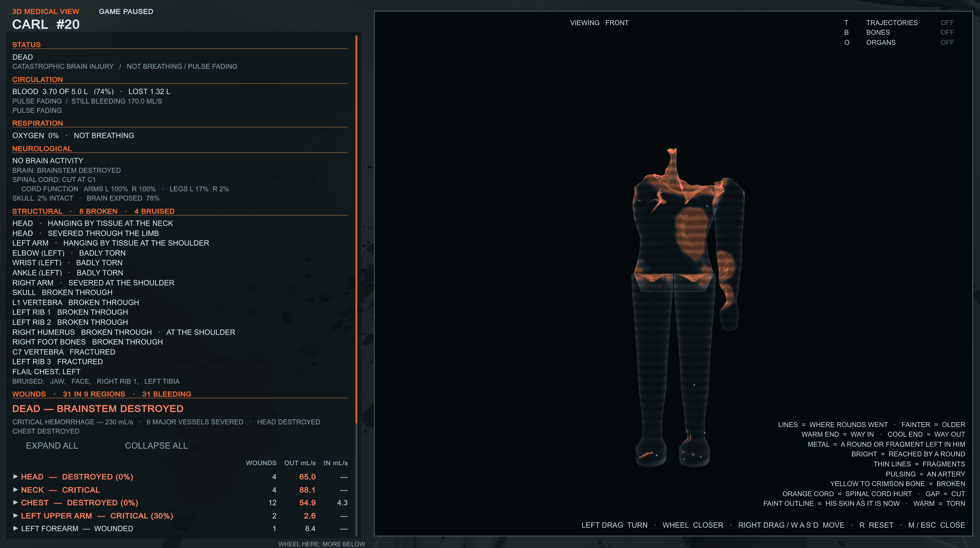This screenshot has width=980, height=548.
Task: Select the NEUROLOGICAL section header
Action: point(42,149)
